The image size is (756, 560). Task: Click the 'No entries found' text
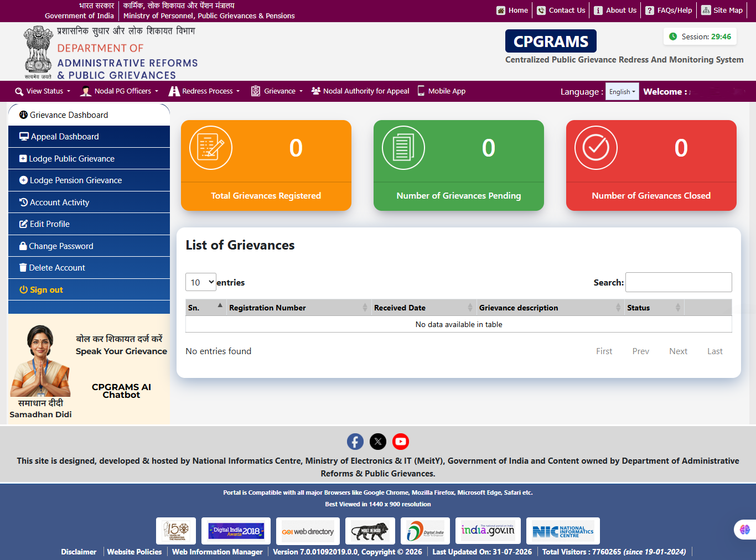pos(219,351)
